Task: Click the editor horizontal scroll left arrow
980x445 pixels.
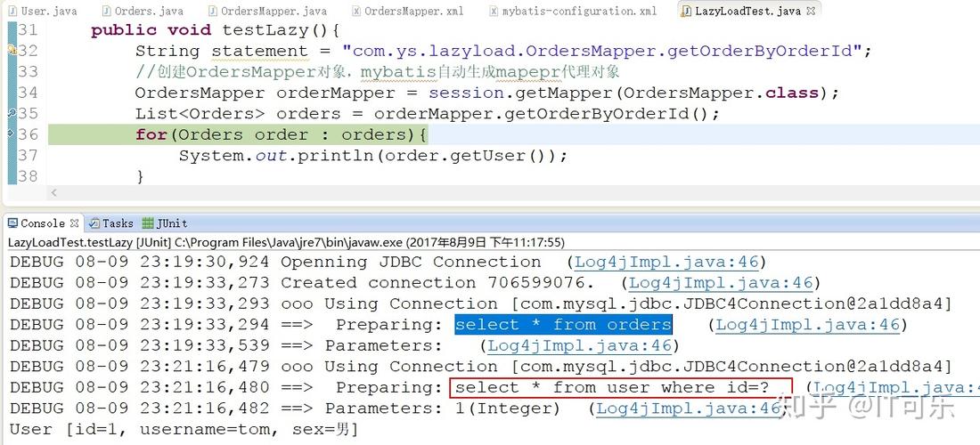Action: pos(53,193)
